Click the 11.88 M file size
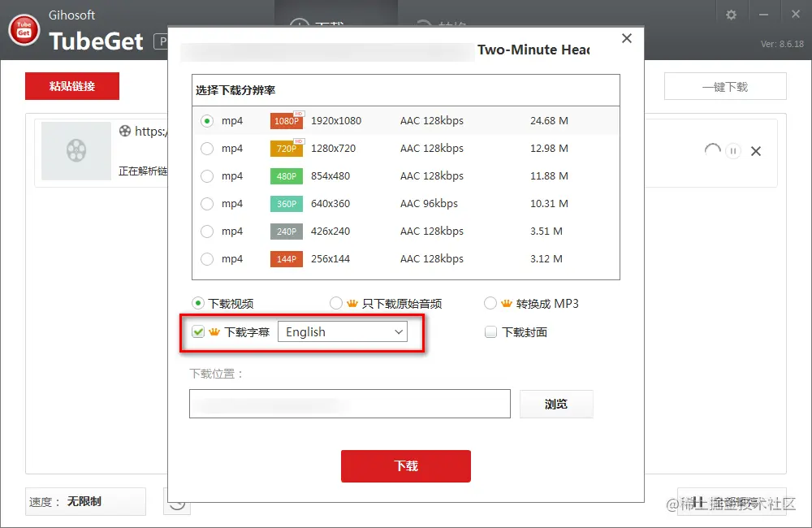This screenshot has height=528, width=812. coord(549,176)
